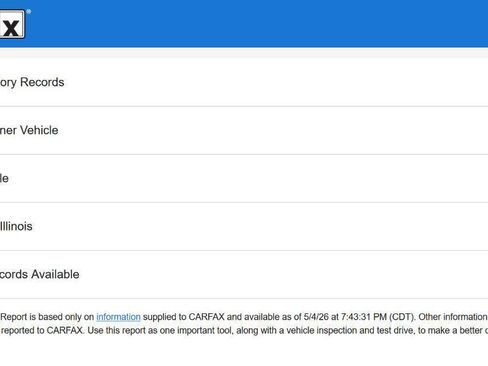The image size is (488, 366).
Task: Click the registered trademark symbol beside logo
Action: point(29,12)
